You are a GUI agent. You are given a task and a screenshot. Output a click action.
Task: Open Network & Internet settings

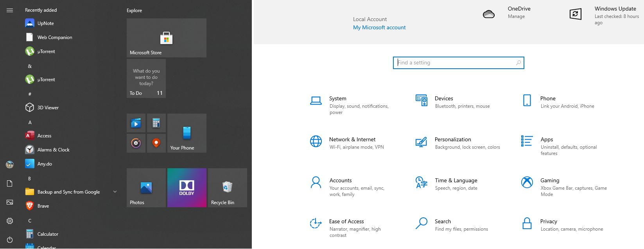(x=347, y=143)
